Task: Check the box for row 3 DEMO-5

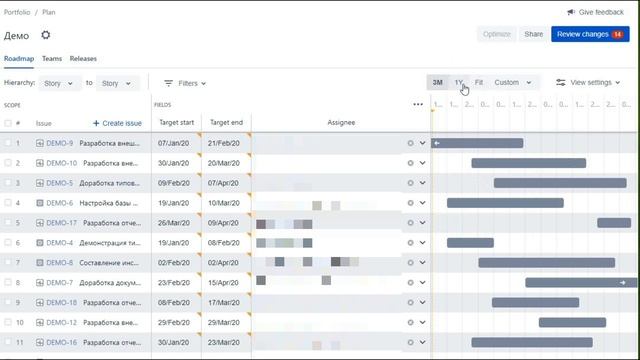Action: point(8,183)
